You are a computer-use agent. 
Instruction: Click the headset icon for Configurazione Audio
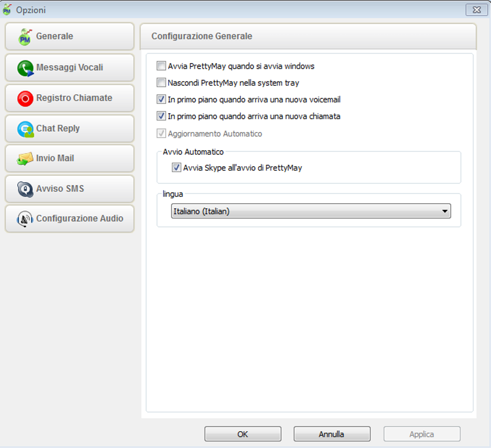25,219
